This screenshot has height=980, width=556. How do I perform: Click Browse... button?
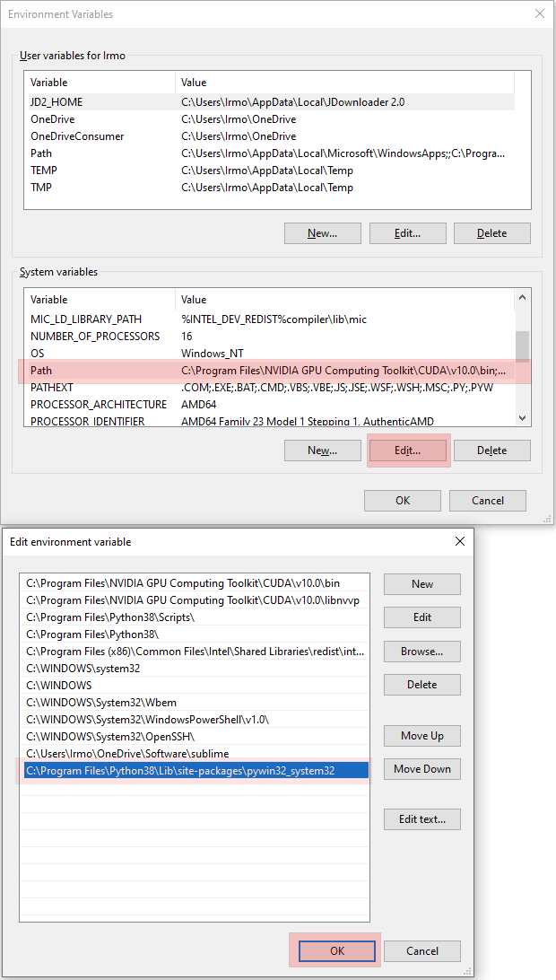(422, 652)
